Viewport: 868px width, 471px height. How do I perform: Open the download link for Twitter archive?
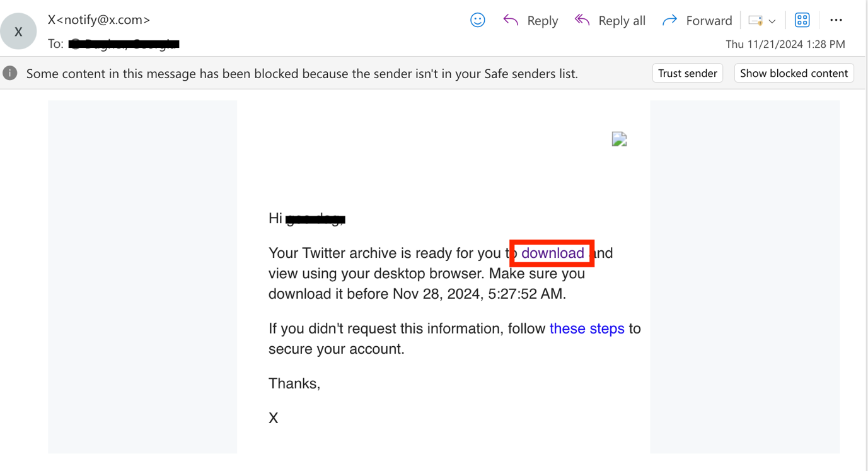click(552, 253)
